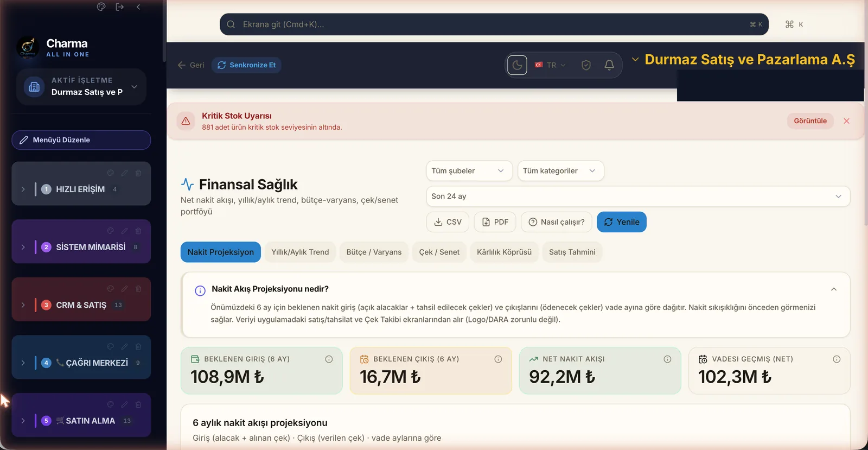The image size is (868, 450).
Task: Expand the SİSTEM MİMARİSİ menu group
Action: 23,247
